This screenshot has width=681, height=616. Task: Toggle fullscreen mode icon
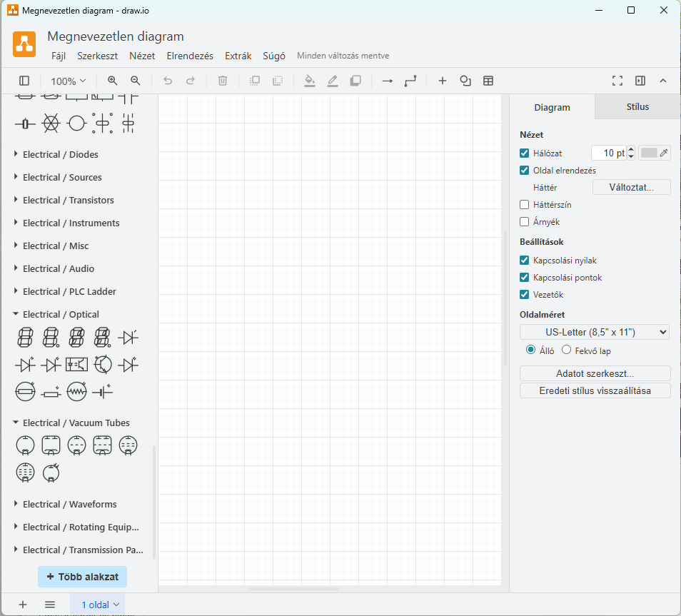617,81
